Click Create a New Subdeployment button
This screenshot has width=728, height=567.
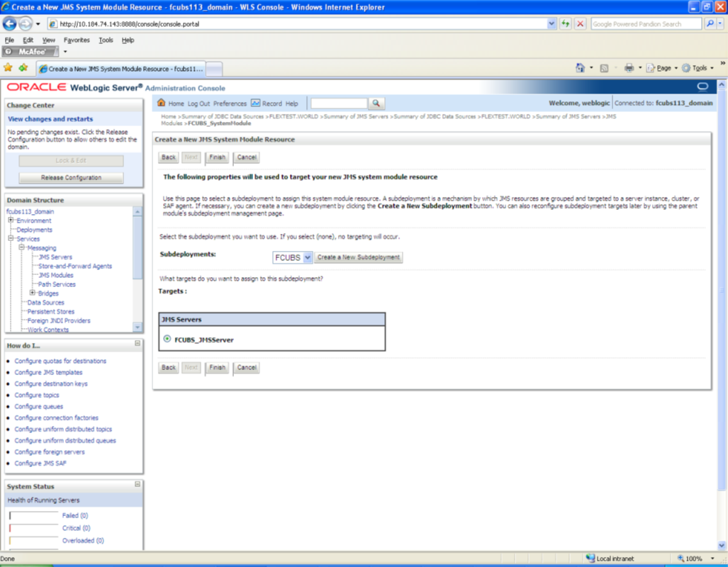[359, 257]
